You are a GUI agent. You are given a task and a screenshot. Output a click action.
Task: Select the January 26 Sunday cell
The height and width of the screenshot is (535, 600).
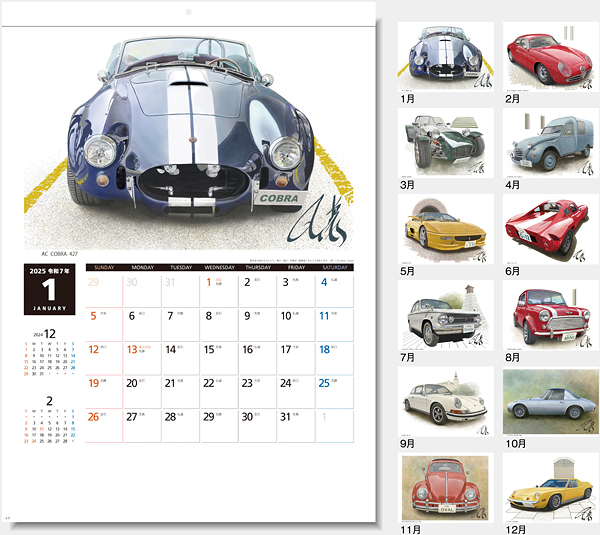104,426
